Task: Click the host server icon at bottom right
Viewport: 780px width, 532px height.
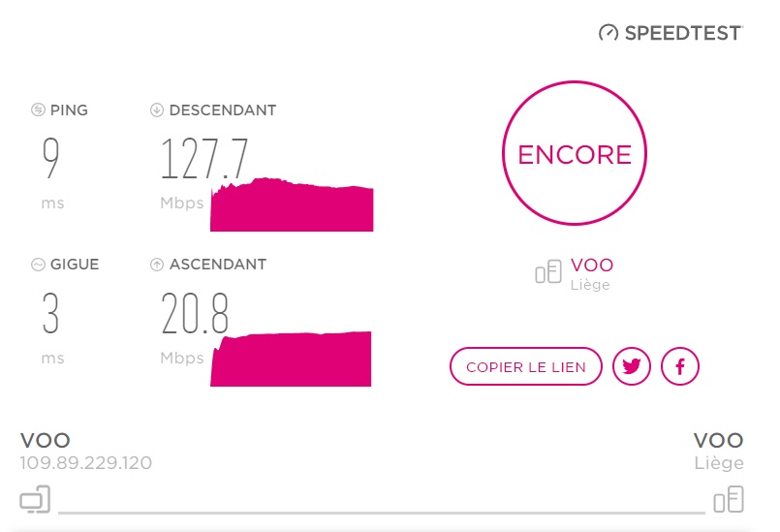Action: 729,499
